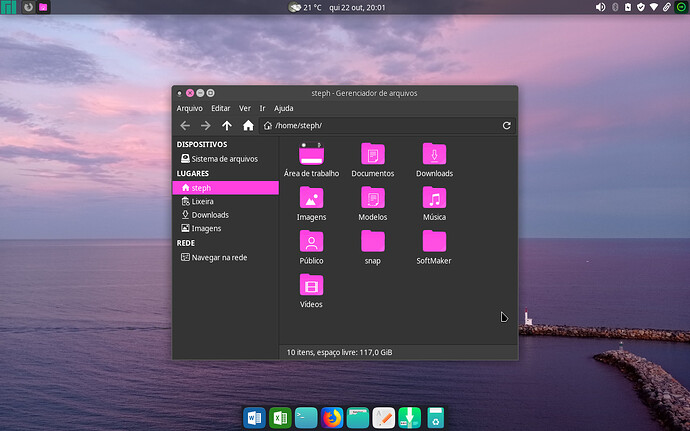Open the Excel icon in the dock
The height and width of the screenshot is (431, 690).
coord(280,417)
